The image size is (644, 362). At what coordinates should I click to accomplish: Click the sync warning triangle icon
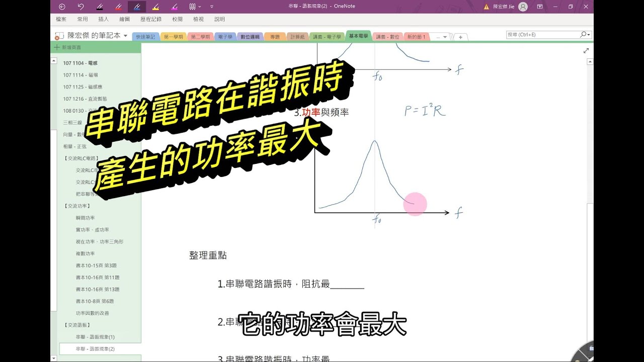[486, 7]
